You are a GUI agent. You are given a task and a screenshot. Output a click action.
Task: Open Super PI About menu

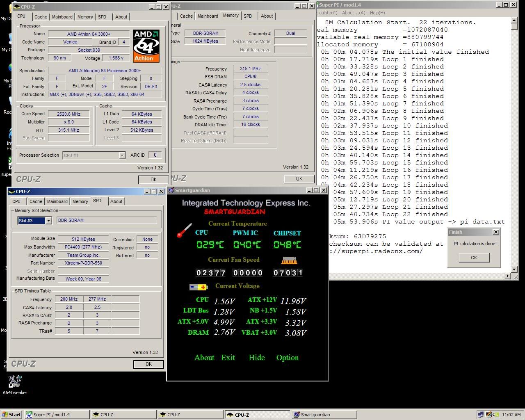tap(354, 13)
